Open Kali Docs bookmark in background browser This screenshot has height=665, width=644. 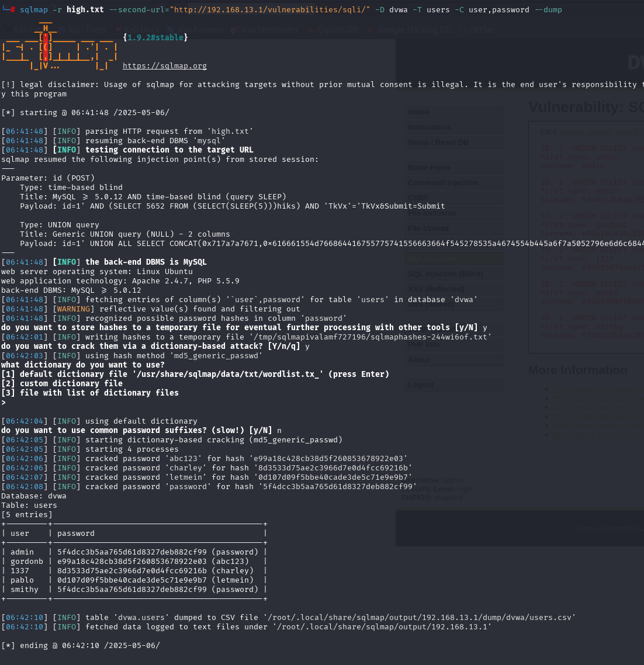137,30
